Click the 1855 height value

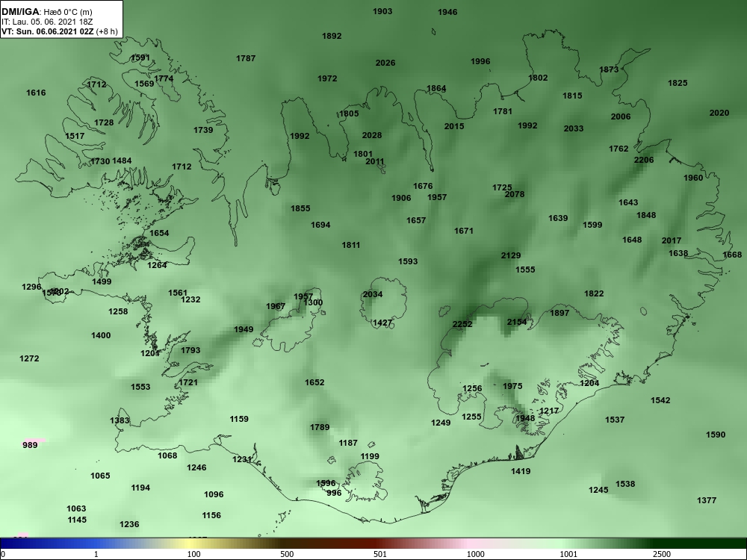pyautogui.click(x=300, y=208)
